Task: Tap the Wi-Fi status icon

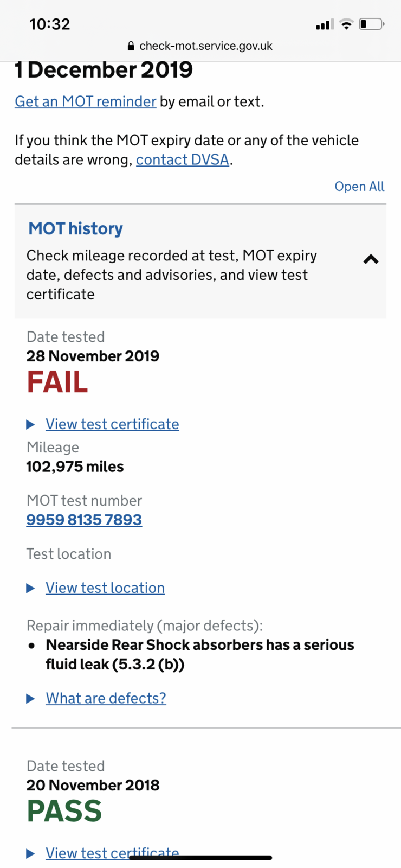Action: [346, 24]
